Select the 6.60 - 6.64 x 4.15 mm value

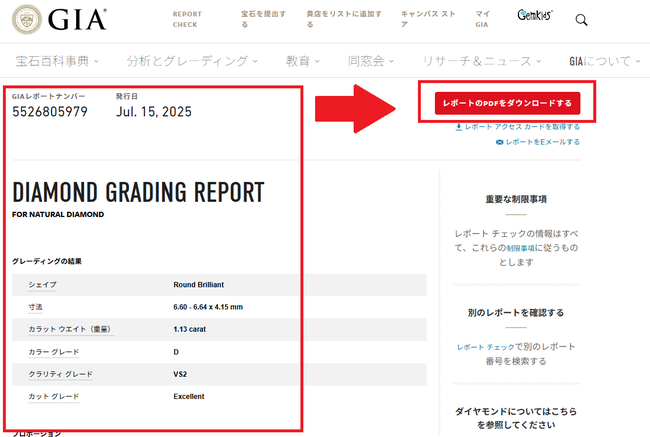(208, 307)
